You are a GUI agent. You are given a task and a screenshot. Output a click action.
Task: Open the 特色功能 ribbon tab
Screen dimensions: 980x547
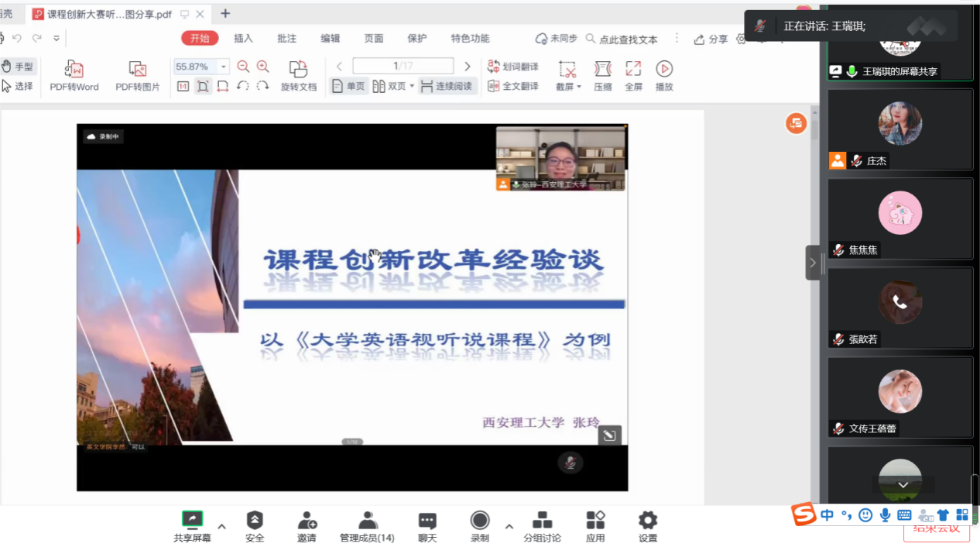pyautogui.click(x=471, y=39)
